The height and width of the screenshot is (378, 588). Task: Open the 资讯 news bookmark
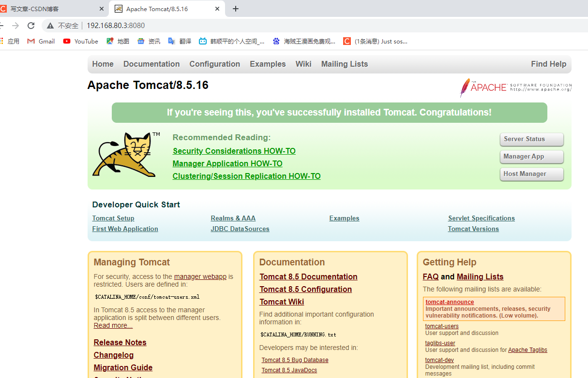click(x=149, y=41)
